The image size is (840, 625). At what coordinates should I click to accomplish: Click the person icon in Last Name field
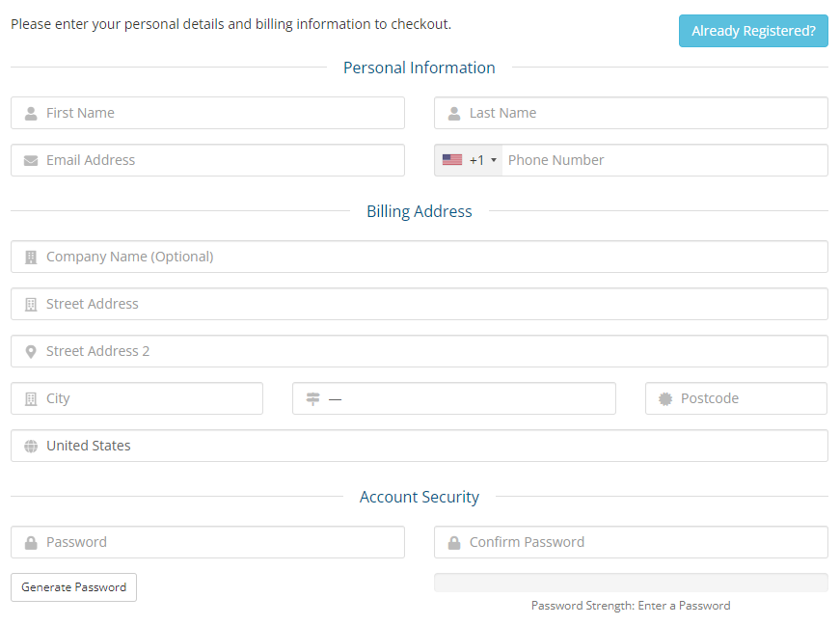(x=454, y=113)
